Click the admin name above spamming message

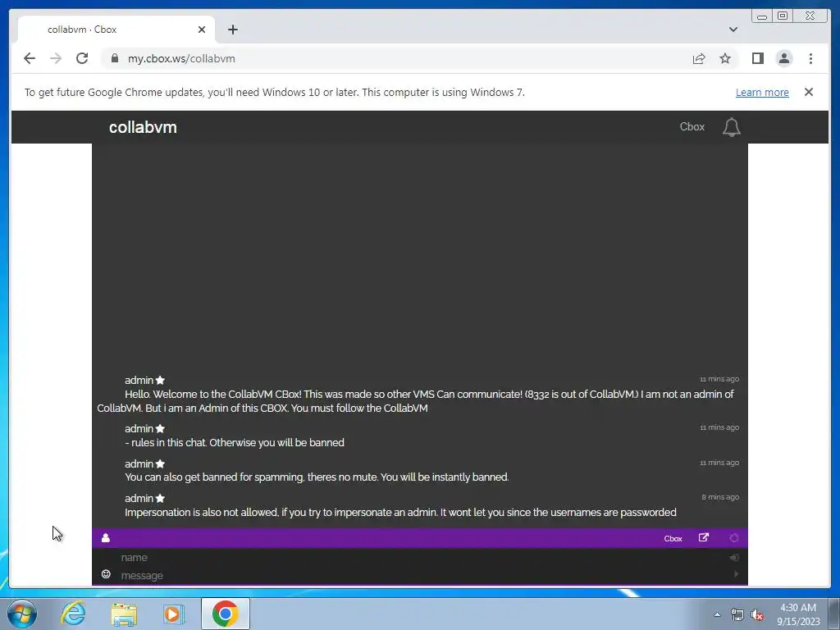pyautogui.click(x=139, y=464)
